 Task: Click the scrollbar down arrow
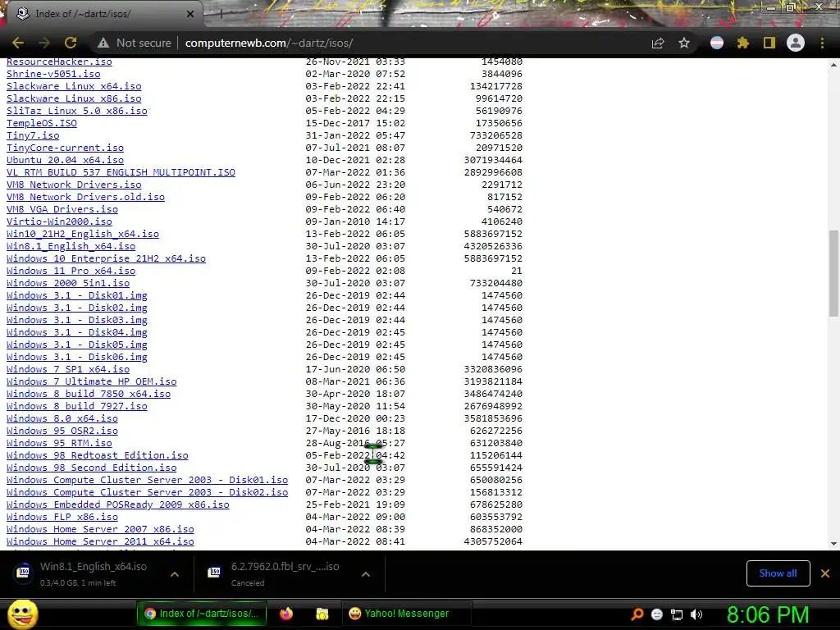[x=833, y=544]
